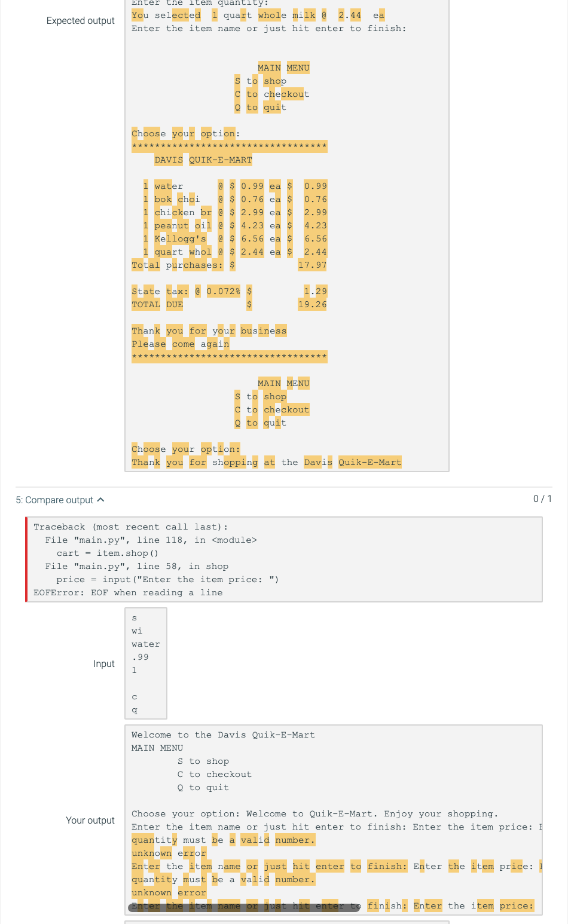Click the "Input" label

104,663
